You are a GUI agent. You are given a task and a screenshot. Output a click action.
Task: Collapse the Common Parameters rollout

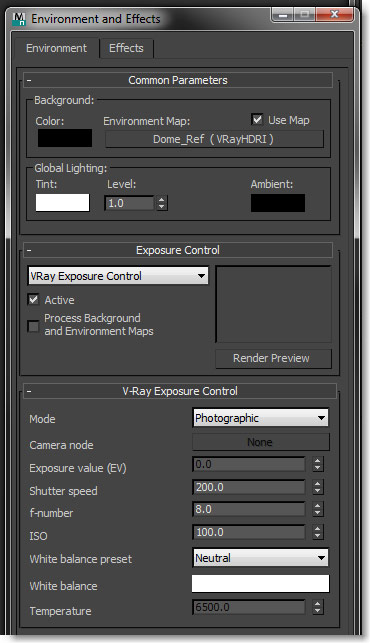pos(178,80)
